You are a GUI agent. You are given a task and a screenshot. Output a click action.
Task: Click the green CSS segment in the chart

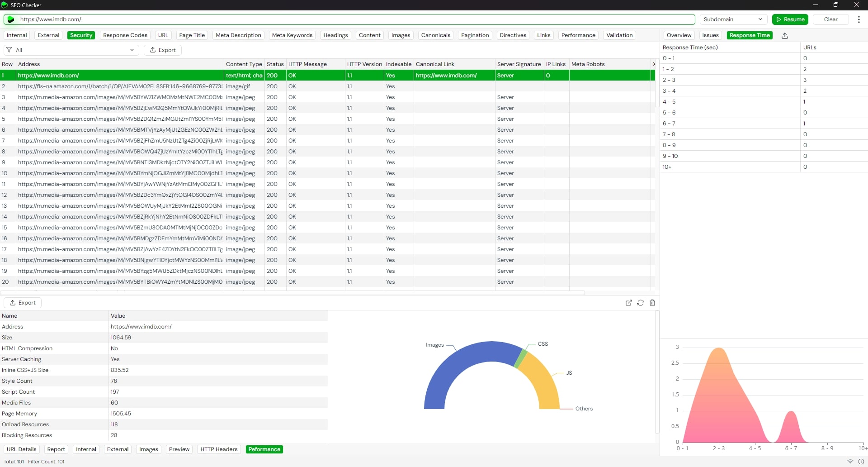(521, 358)
